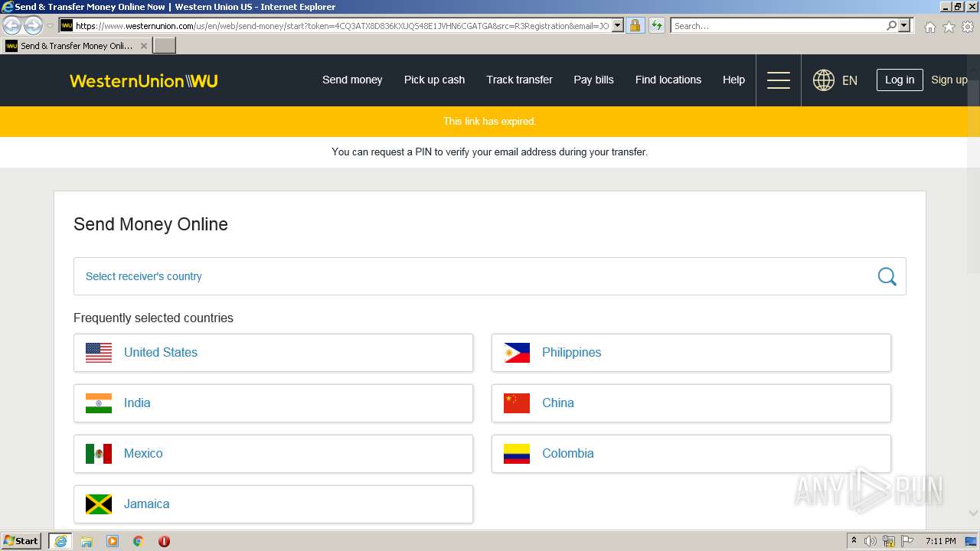Click the search magnifier in country field
Image resolution: width=980 pixels, height=551 pixels.
[887, 276]
